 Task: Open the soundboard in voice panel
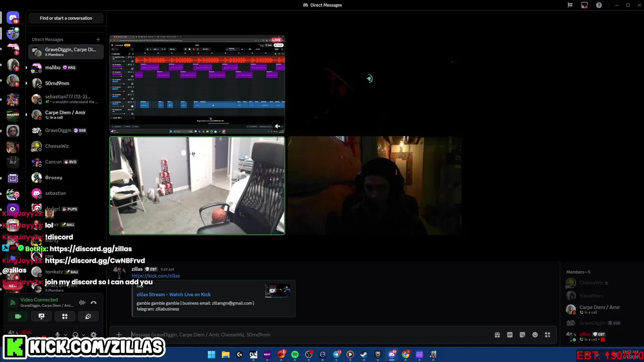point(88,316)
